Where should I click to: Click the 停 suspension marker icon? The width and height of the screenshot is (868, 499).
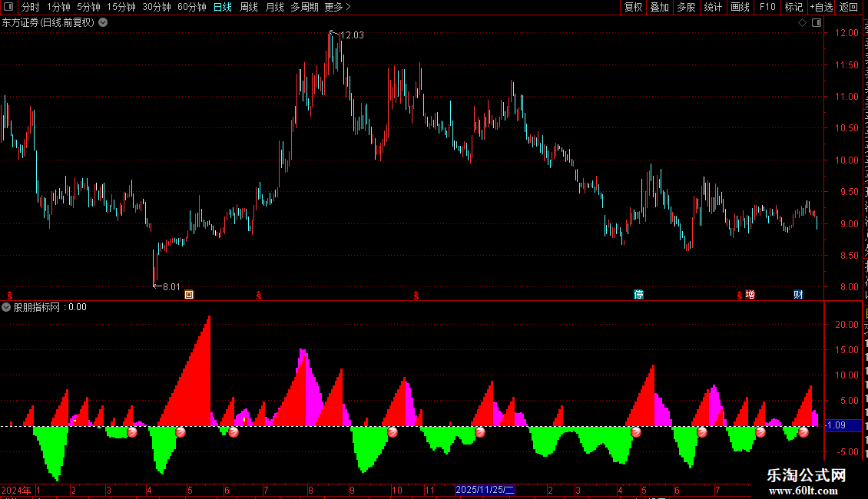638,294
